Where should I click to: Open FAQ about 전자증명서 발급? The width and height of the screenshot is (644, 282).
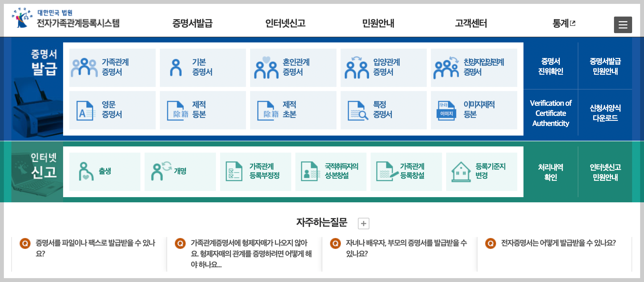coord(558,243)
